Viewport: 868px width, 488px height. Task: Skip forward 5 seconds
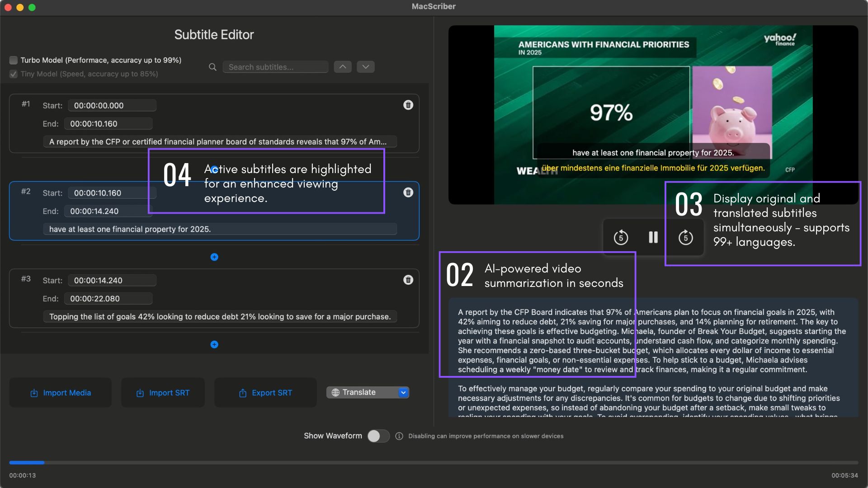click(x=685, y=237)
